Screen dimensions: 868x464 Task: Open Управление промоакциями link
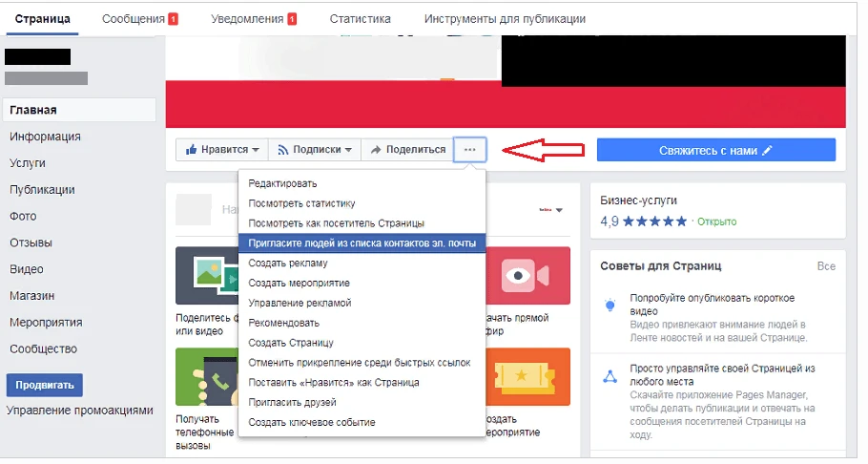coord(80,411)
